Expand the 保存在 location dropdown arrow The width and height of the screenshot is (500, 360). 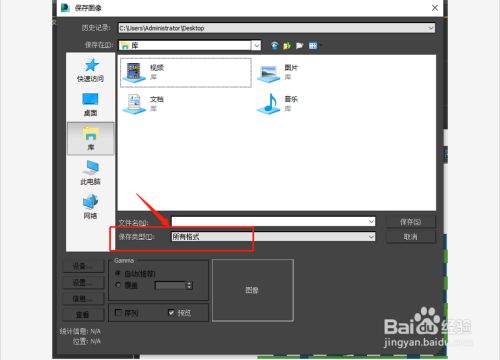pos(256,45)
